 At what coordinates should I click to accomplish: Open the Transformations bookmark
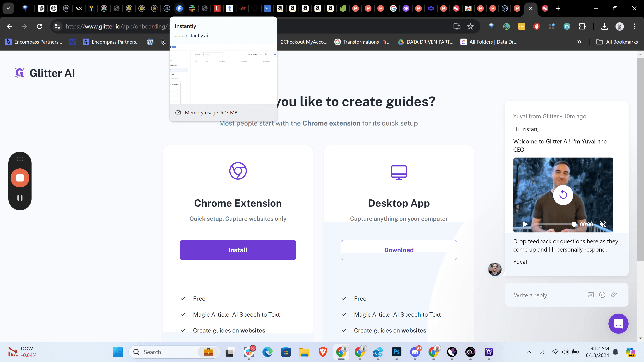[x=362, y=42]
